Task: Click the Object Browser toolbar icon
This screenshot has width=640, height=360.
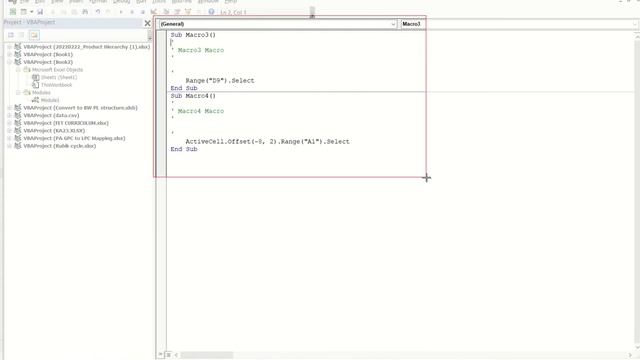Action: coord(188,12)
